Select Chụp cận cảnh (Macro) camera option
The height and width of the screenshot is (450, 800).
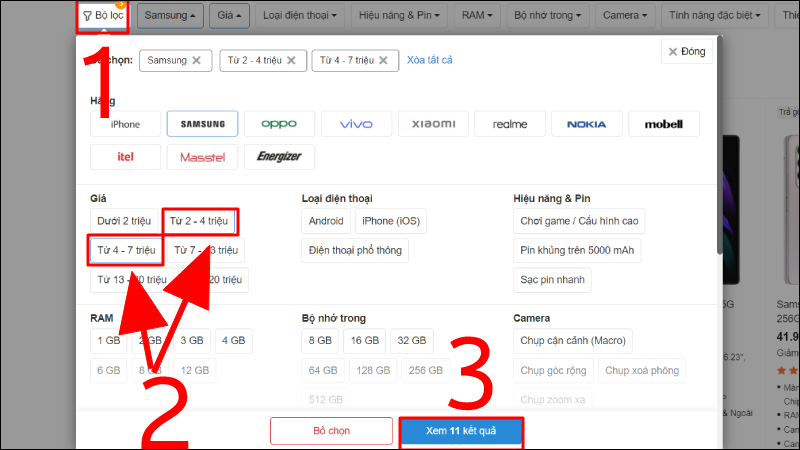(573, 341)
